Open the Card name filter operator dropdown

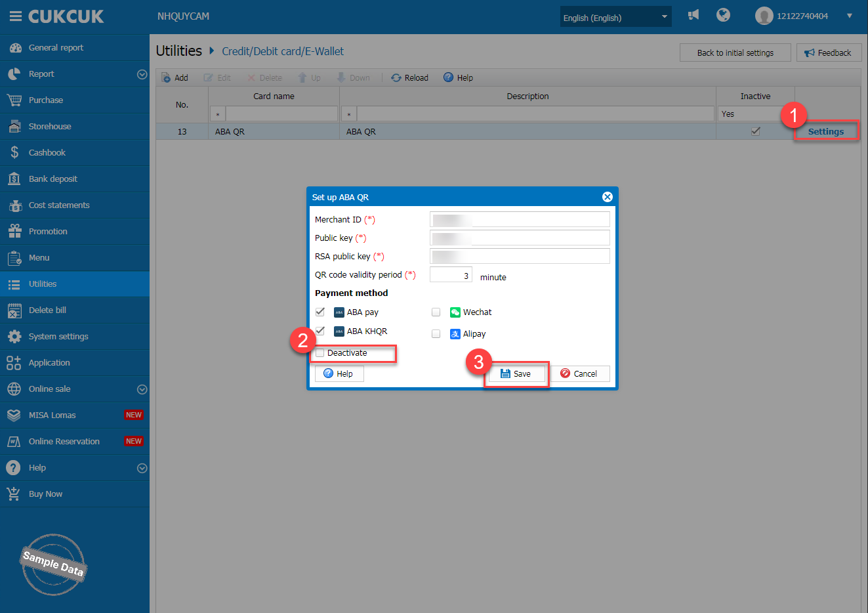tap(218, 114)
